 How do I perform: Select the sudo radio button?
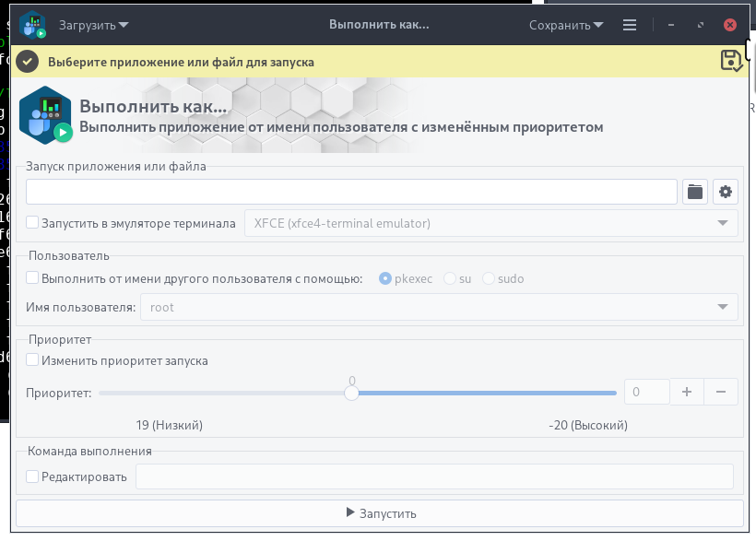pyautogui.click(x=489, y=278)
